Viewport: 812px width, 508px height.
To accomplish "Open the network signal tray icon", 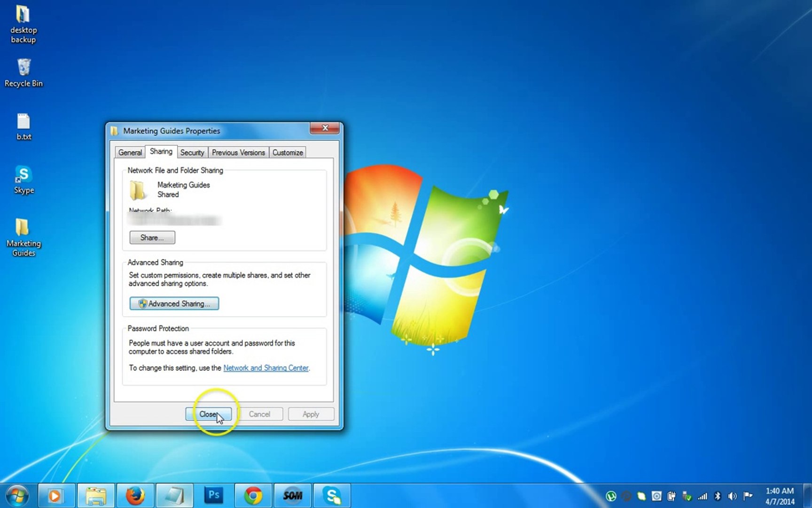I will (703, 496).
